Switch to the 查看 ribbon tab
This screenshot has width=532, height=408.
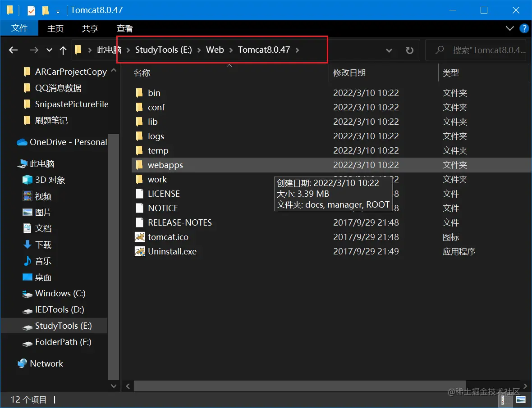(124, 28)
